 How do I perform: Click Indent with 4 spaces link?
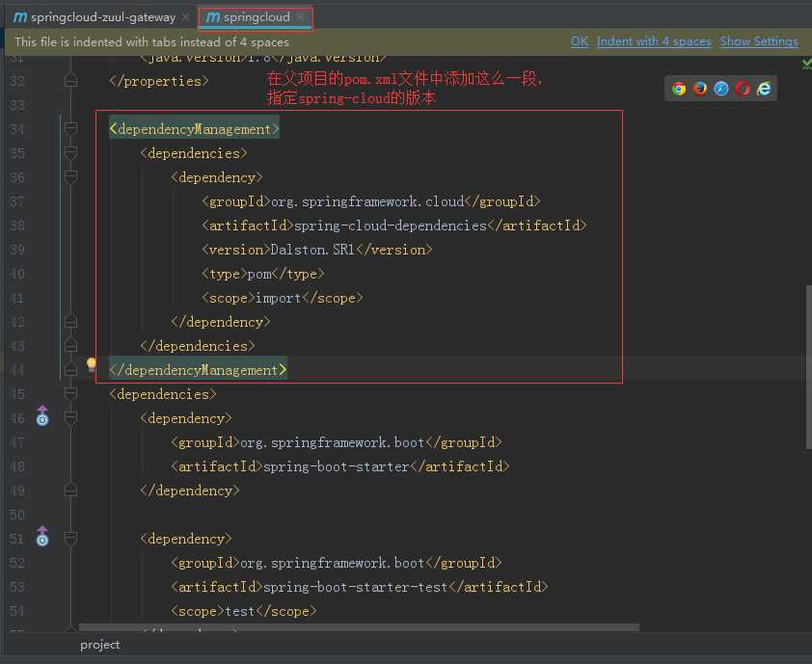pos(654,41)
